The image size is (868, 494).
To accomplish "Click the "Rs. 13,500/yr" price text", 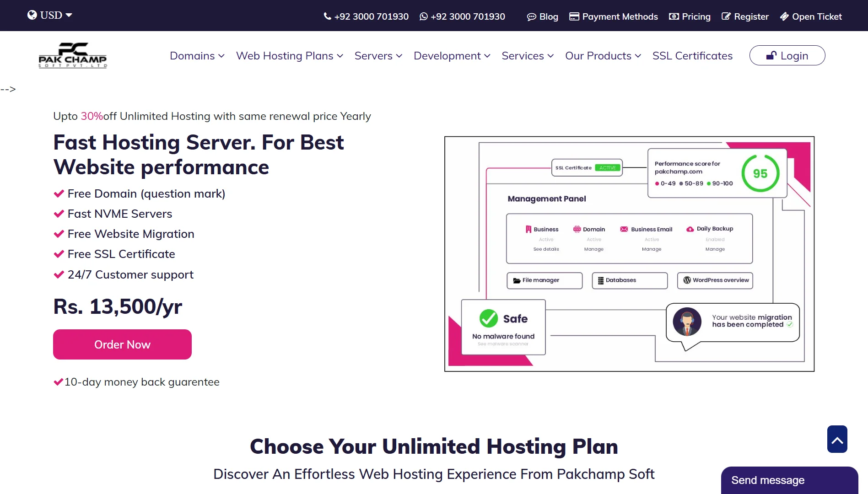I will (x=118, y=307).
